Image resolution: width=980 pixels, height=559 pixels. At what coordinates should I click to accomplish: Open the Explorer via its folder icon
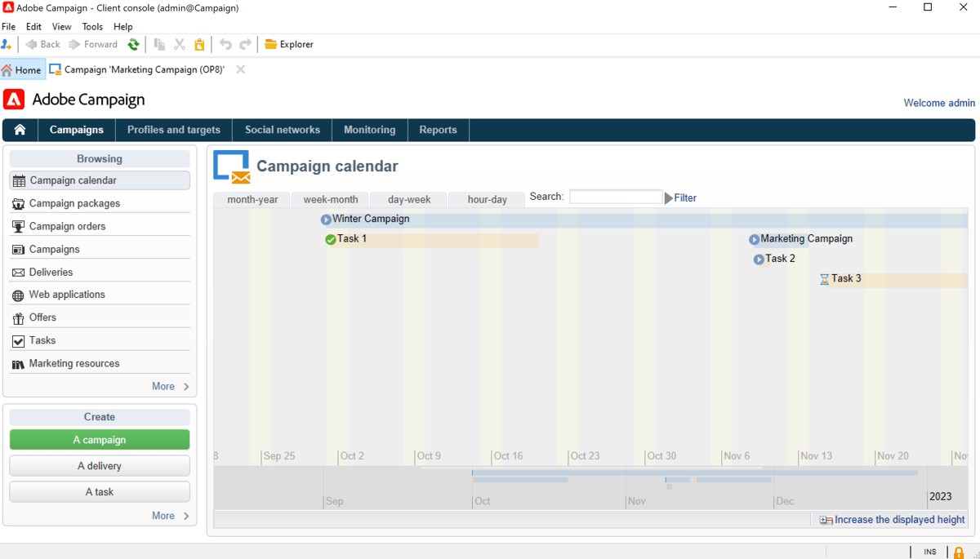click(269, 44)
